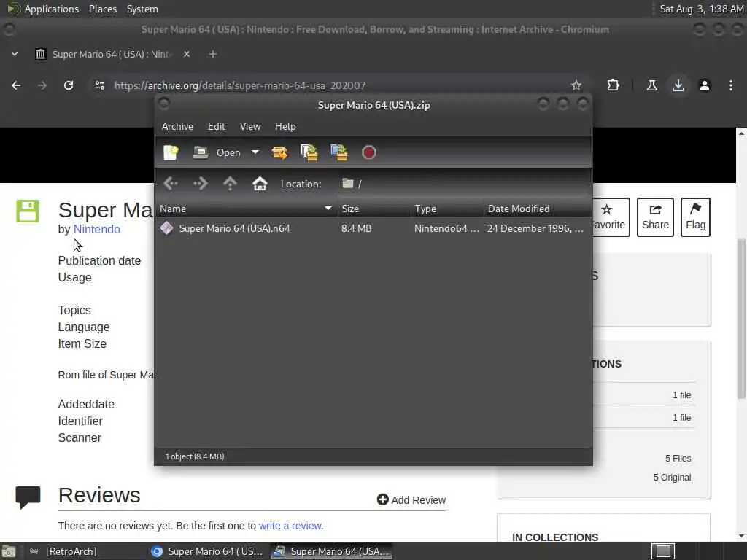Sort file list by Type column

pos(447,209)
